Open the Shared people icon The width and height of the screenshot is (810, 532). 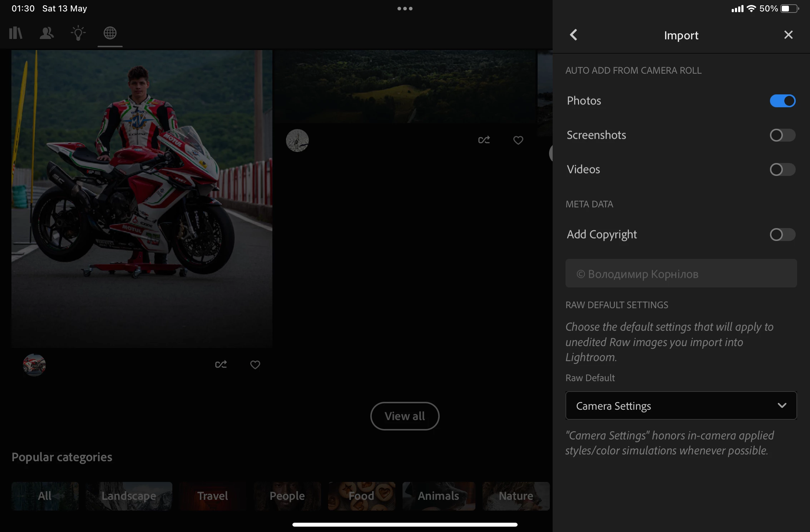[46, 33]
